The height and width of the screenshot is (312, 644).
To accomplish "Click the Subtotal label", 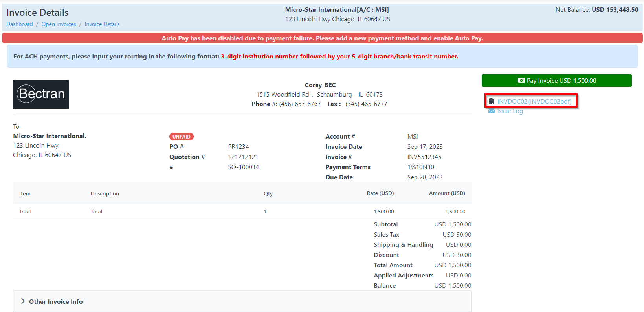I will (x=386, y=224).
